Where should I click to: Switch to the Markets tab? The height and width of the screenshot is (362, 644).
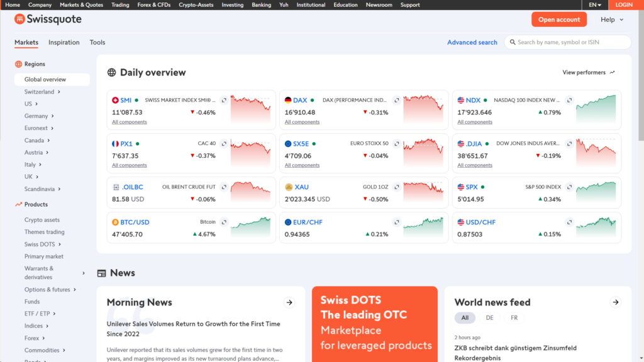(26, 42)
